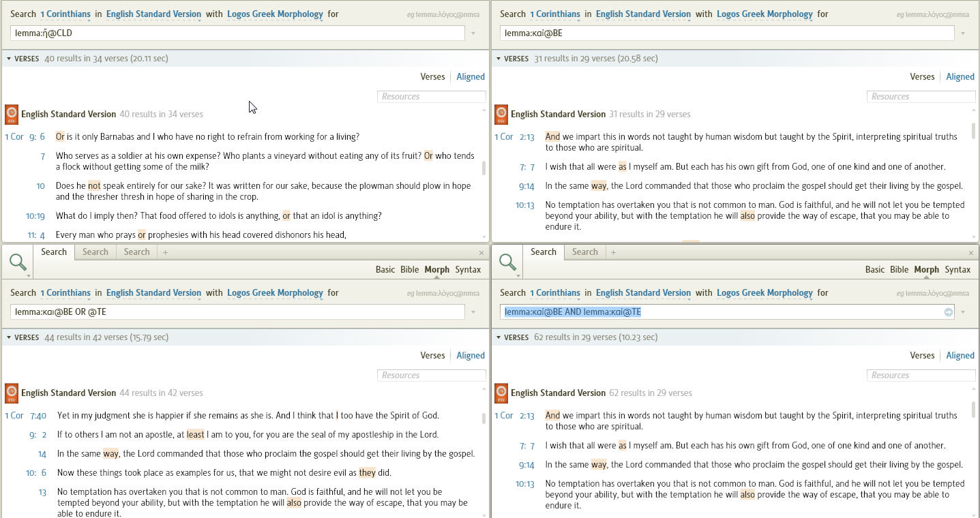Click the magnifier search icon in the bottom-left panel
The image size is (980, 518).
pyautogui.click(x=18, y=262)
